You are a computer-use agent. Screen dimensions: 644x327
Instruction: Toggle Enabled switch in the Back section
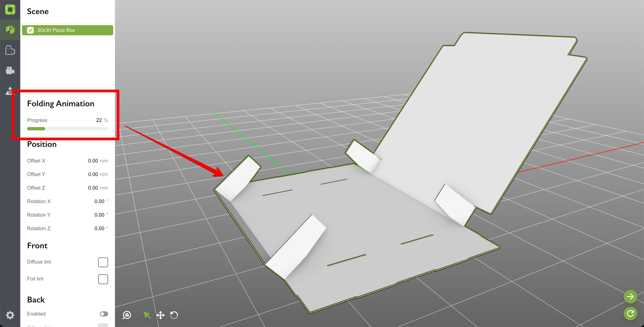click(104, 314)
